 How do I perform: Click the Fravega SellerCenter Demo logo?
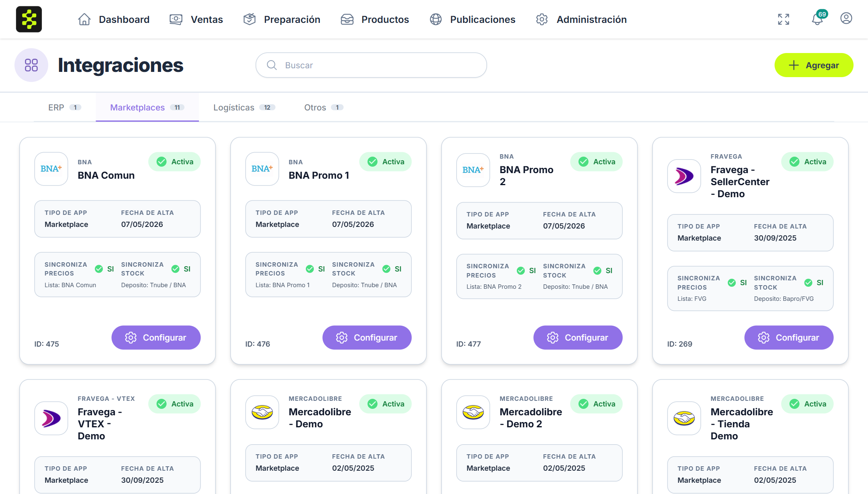684,176
